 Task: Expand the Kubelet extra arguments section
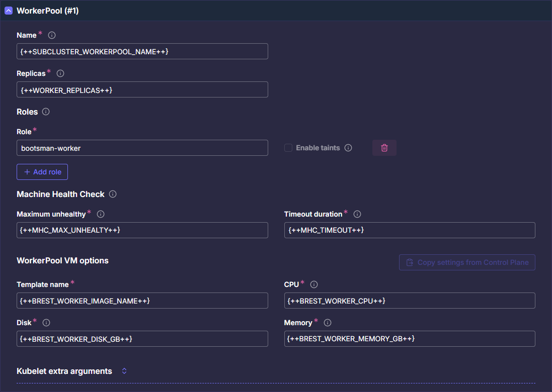124,371
